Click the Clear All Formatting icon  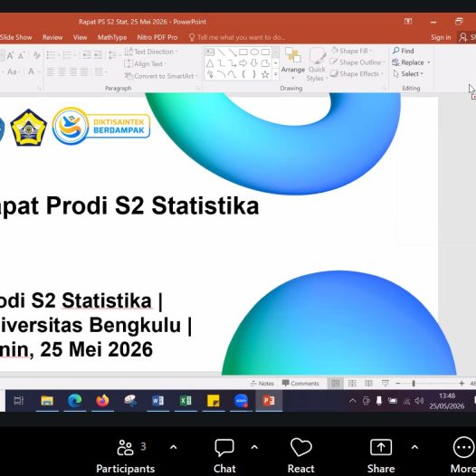point(37,55)
